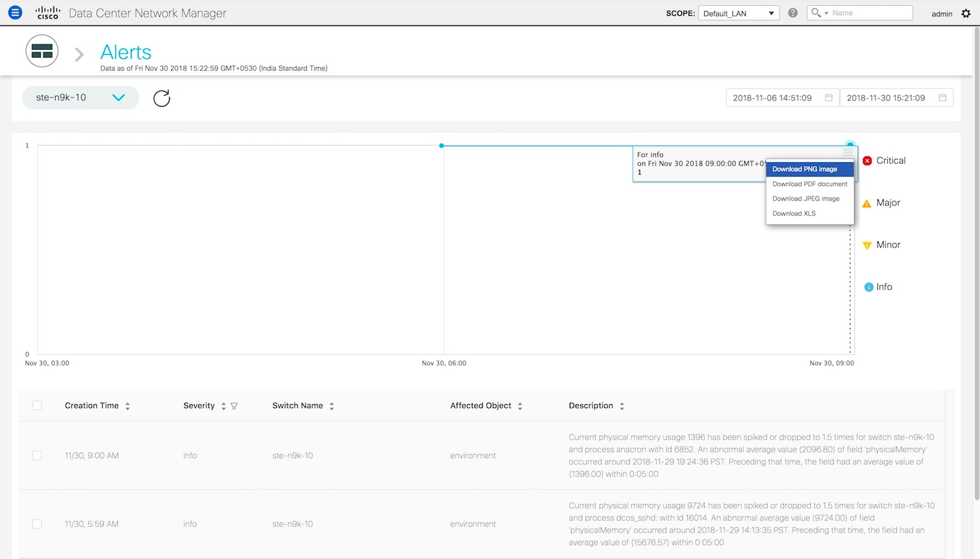Open calendar for start date 2018-11-06

coord(828,97)
